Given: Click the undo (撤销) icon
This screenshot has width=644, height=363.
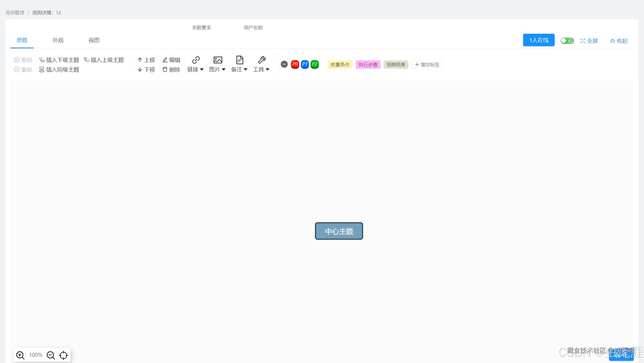Looking at the screenshot, I should point(17,60).
